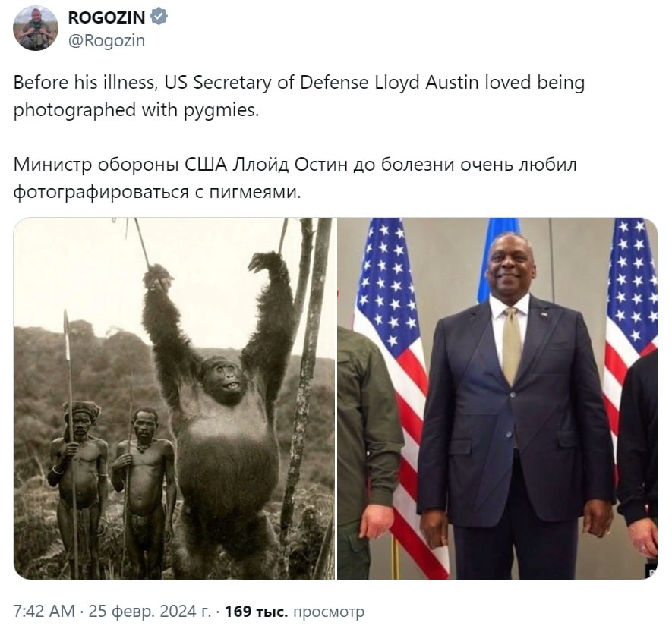Select the English tweet text paragraph

(298, 96)
